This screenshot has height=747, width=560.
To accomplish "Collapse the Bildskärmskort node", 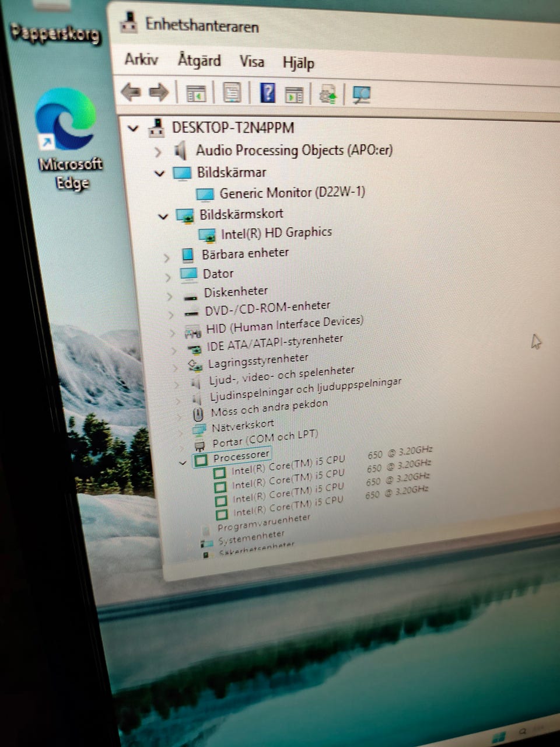I will [163, 216].
